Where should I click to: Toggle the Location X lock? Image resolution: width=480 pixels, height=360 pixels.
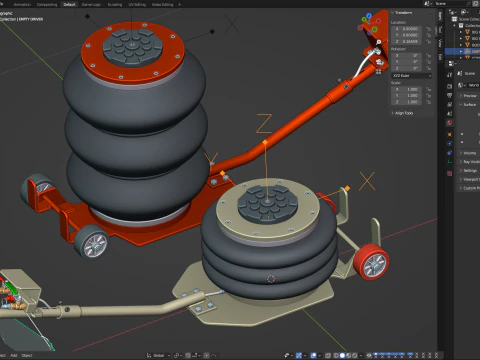429,29
